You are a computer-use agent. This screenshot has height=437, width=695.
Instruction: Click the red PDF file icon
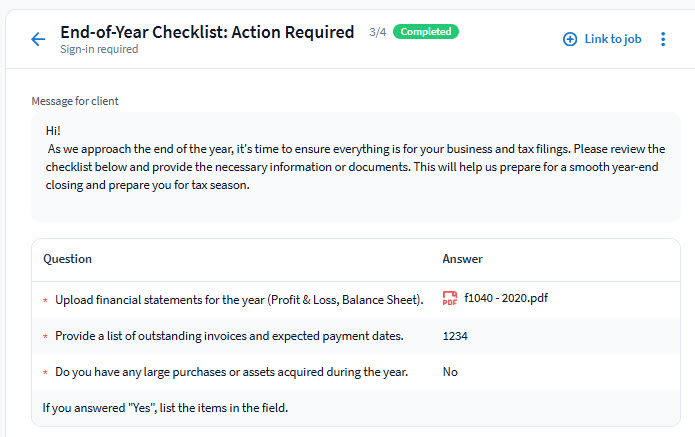pyautogui.click(x=450, y=298)
